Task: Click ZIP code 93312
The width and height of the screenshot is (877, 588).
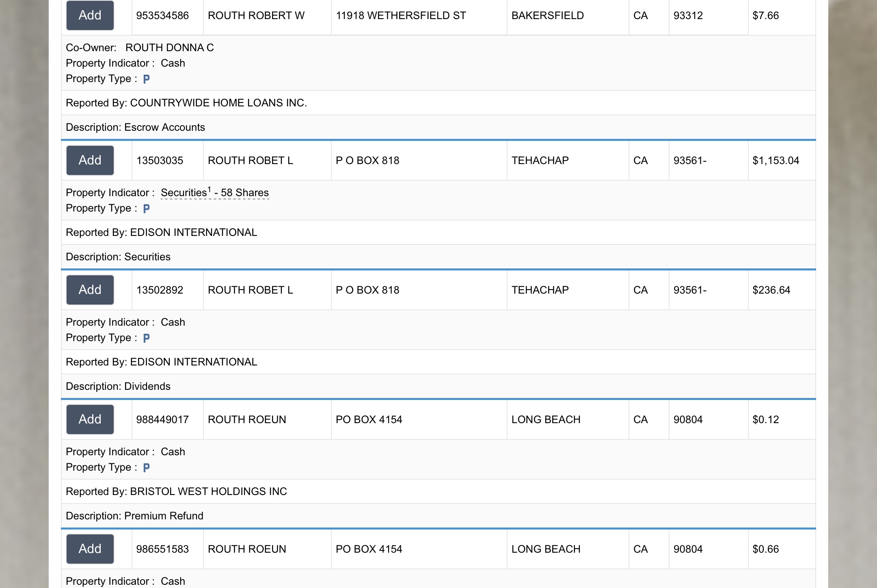Action: (x=688, y=15)
